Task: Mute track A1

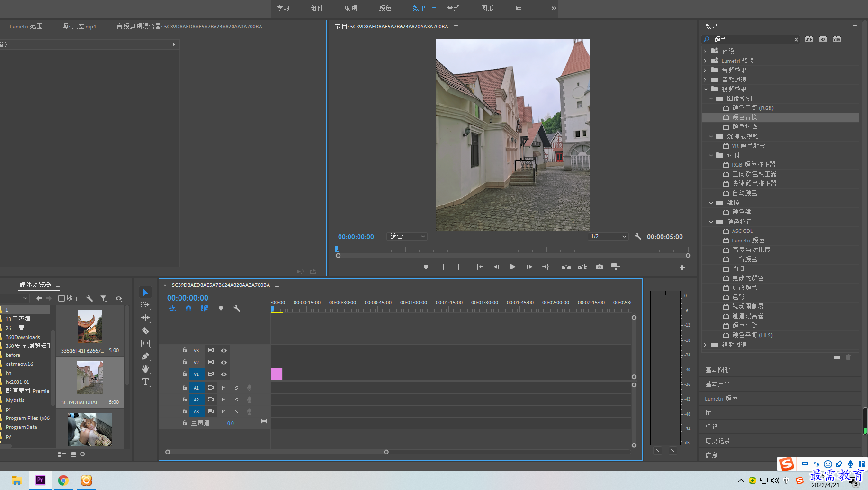Action: (x=224, y=388)
